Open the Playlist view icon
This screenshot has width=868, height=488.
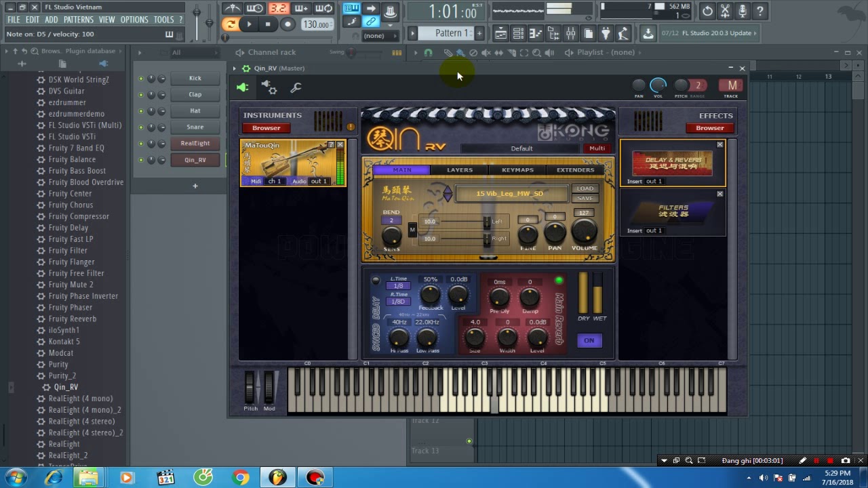(500, 33)
